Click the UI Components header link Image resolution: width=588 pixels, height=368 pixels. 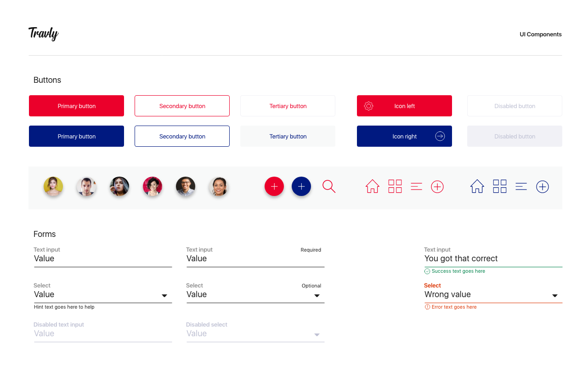click(540, 34)
